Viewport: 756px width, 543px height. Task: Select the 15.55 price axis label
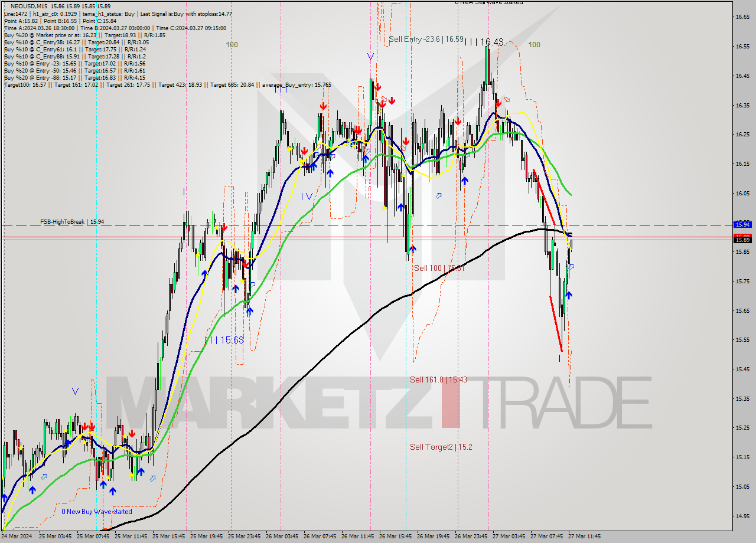tap(742, 339)
